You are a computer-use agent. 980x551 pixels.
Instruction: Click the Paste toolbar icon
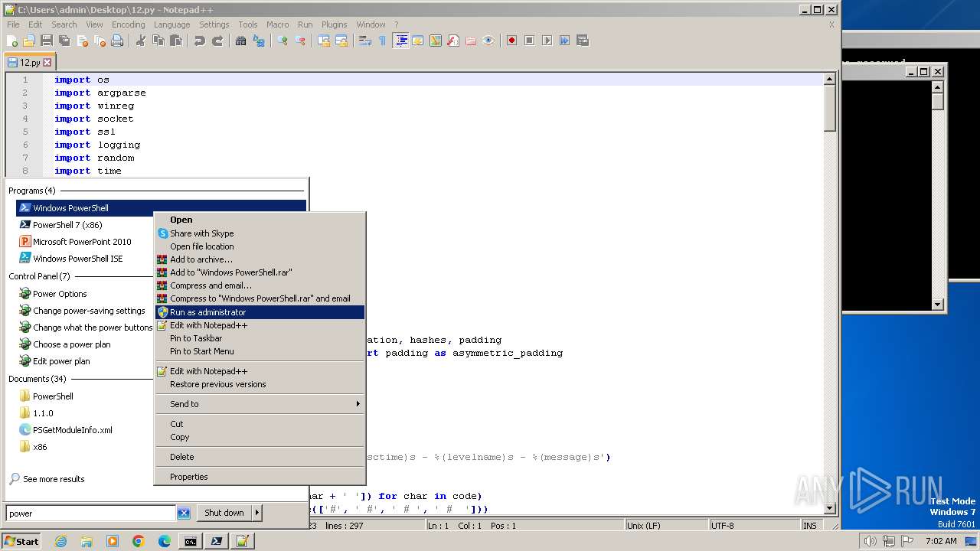(x=176, y=41)
